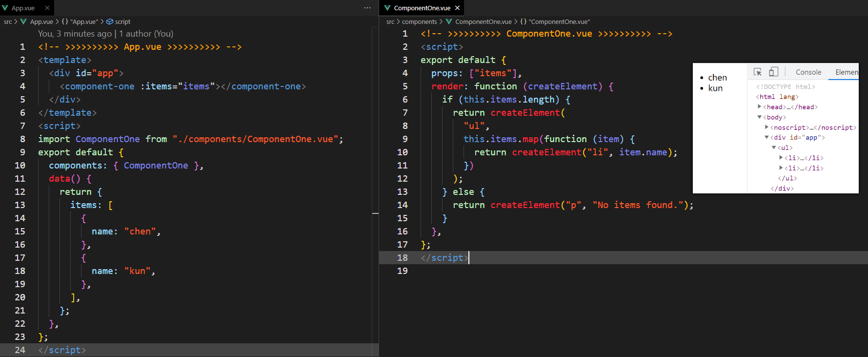Click line number 24 in App.vue gutter

point(20,350)
